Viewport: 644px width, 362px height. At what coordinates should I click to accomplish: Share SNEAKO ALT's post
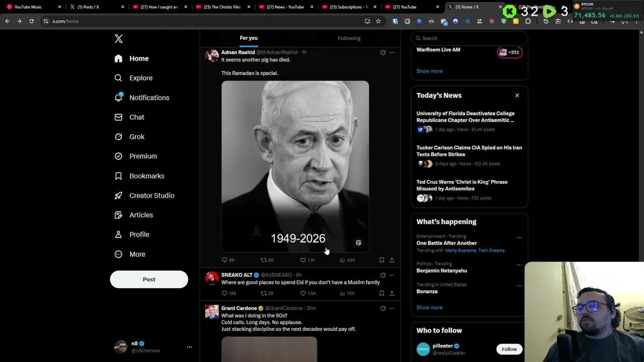click(392, 293)
